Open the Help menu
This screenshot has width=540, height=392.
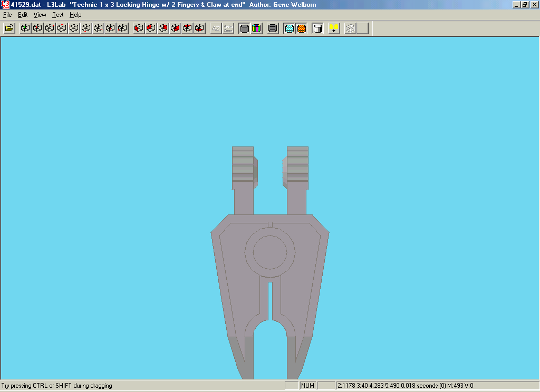click(x=75, y=15)
